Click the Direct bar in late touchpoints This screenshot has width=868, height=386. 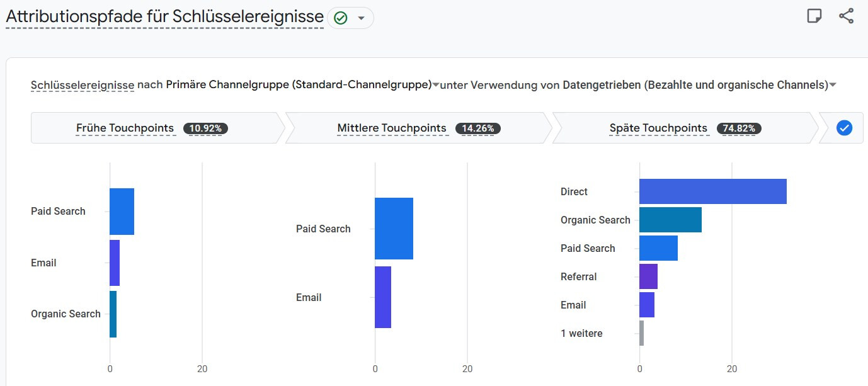tap(712, 191)
